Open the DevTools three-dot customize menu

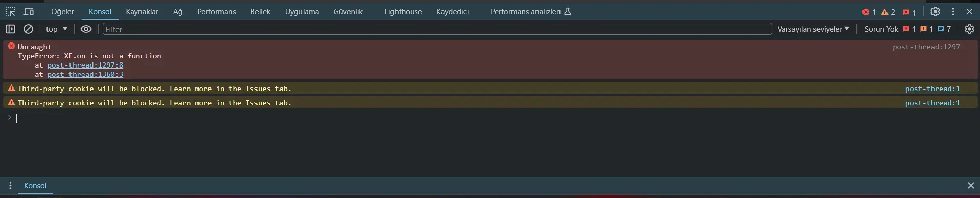[x=953, y=11]
